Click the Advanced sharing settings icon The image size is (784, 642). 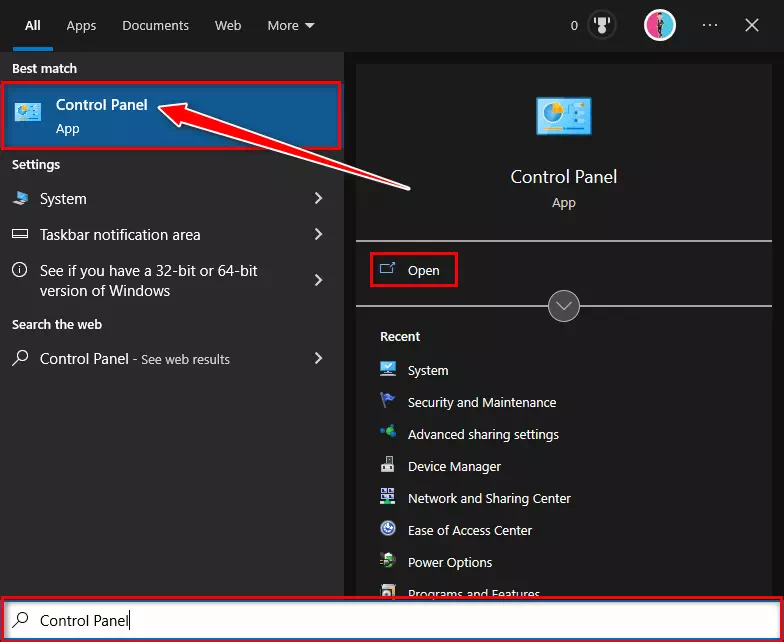click(x=388, y=432)
